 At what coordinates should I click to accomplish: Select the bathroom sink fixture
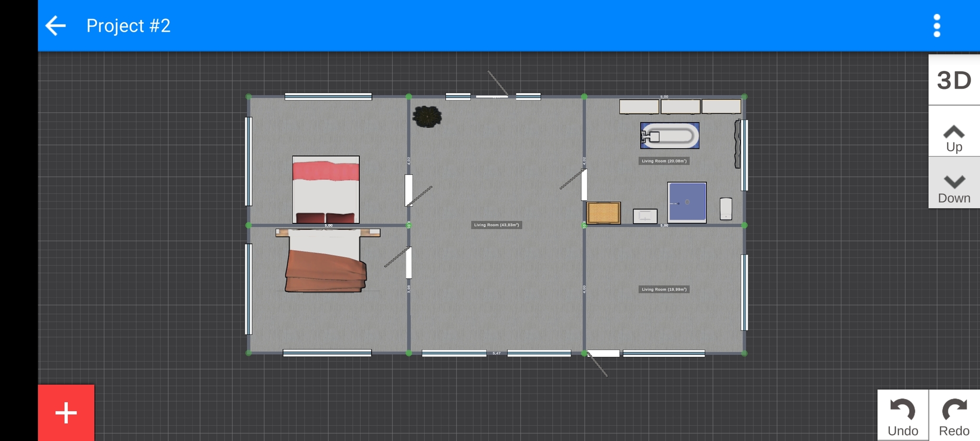(x=645, y=216)
